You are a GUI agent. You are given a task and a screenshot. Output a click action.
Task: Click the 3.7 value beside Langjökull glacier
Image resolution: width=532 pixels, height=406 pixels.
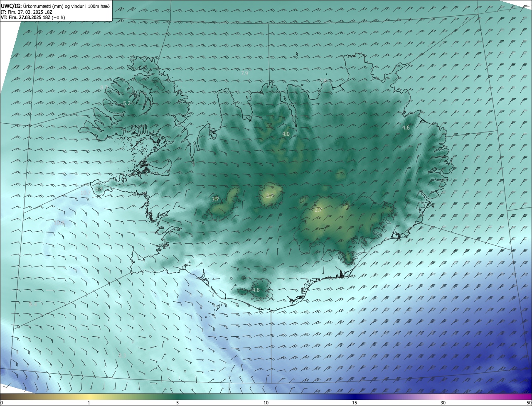pos(215,200)
